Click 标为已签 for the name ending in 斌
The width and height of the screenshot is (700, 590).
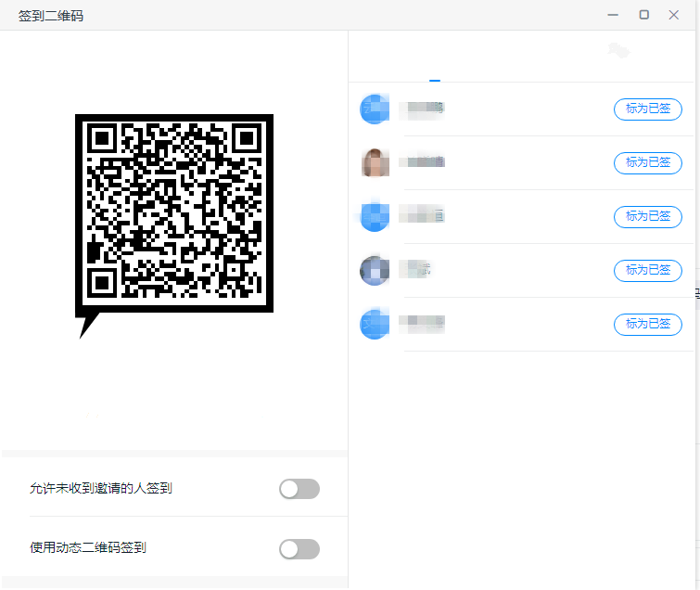tap(648, 270)
